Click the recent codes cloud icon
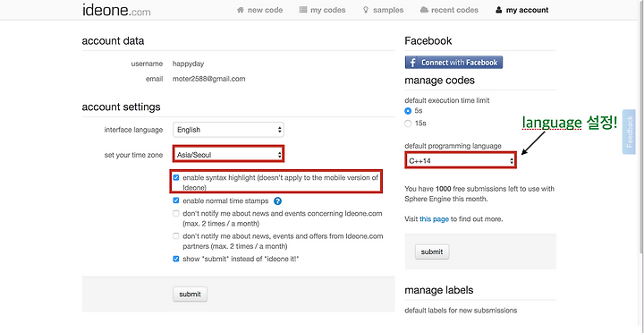This screenshot has height=333, width=644. pos(424,10)
